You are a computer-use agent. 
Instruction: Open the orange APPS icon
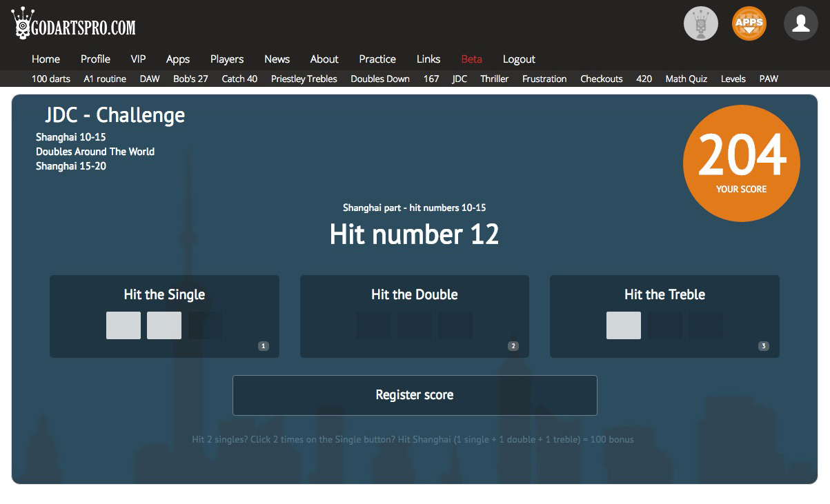click(749, 23)
